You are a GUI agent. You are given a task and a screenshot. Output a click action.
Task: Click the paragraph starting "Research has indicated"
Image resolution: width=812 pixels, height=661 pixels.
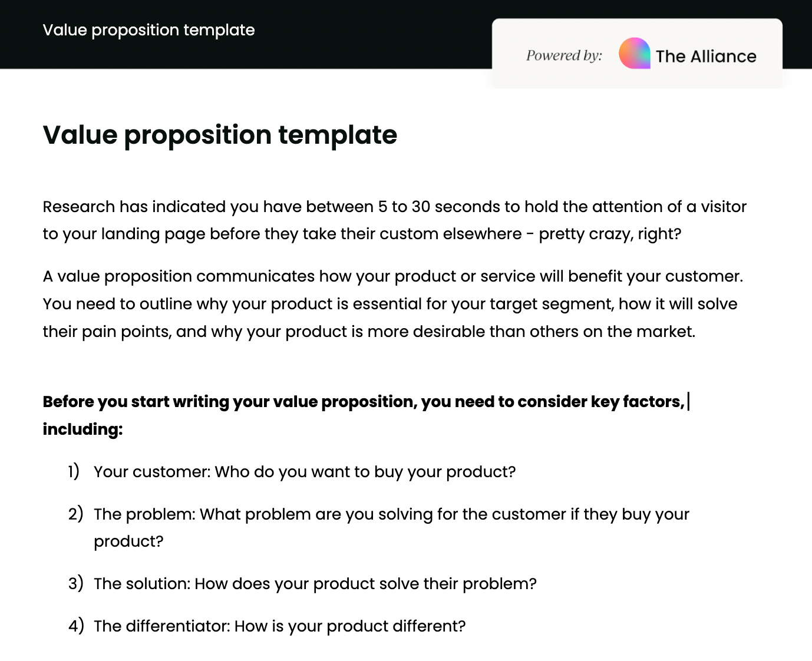[x=394, y=207]
